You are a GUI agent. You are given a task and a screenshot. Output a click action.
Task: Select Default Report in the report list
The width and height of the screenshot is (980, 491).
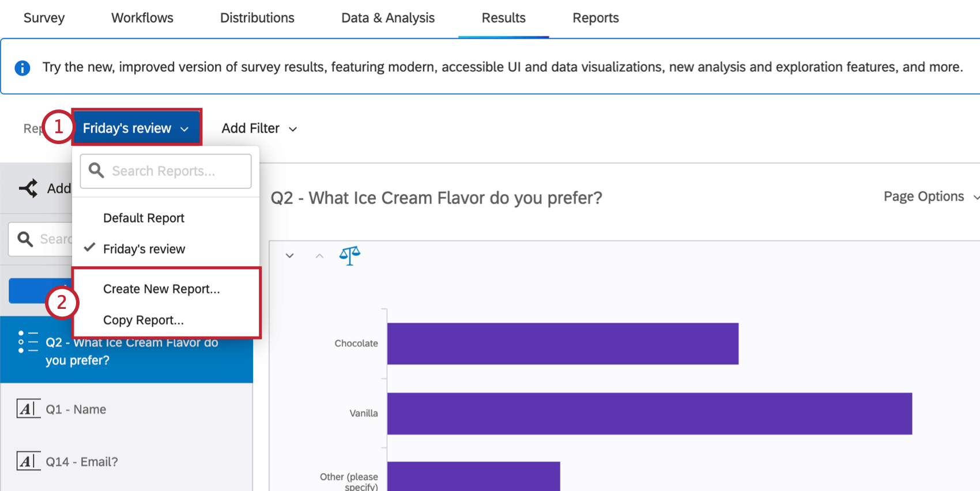click(144, 218)
